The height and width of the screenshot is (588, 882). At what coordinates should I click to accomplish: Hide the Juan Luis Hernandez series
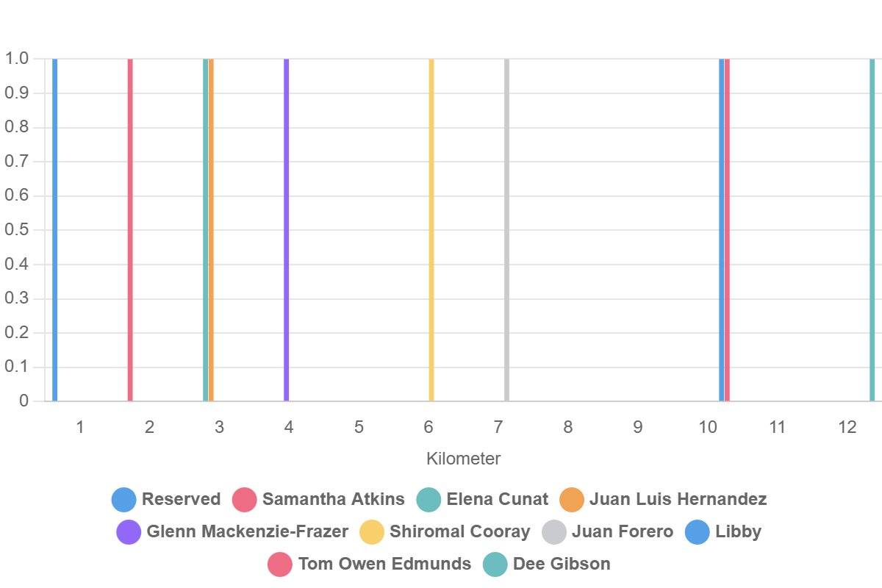click(678, 500)
